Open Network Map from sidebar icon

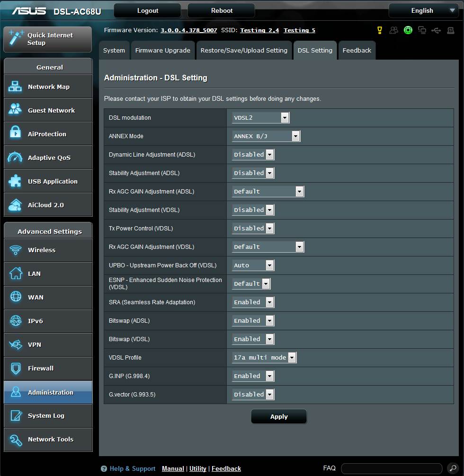coord(15,87)
